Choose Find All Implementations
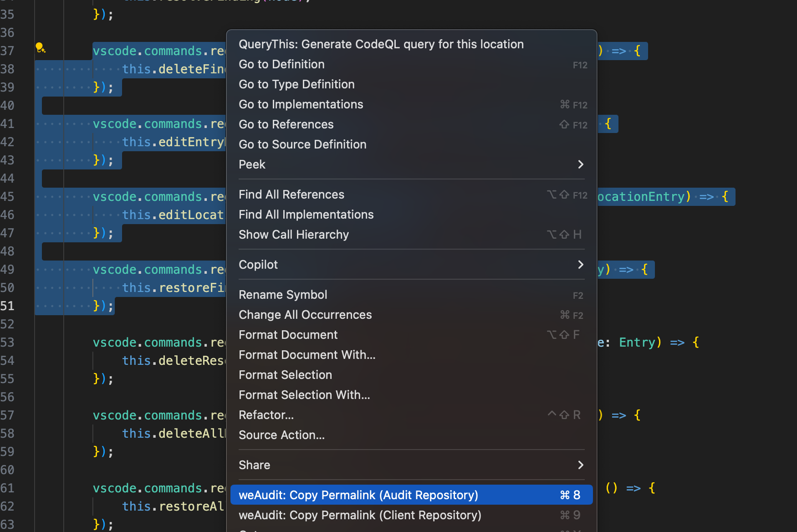 (411, 215)
